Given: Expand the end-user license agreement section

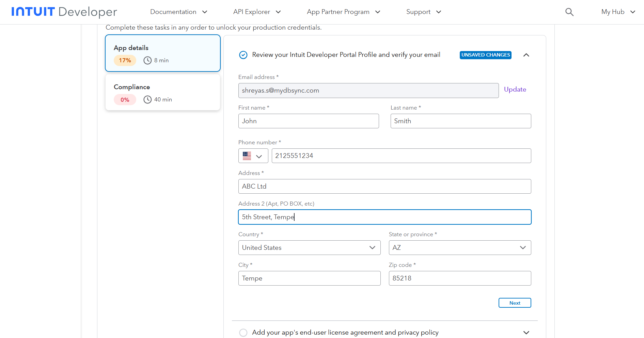Looking at the screenshot, I should coord(526,333).
